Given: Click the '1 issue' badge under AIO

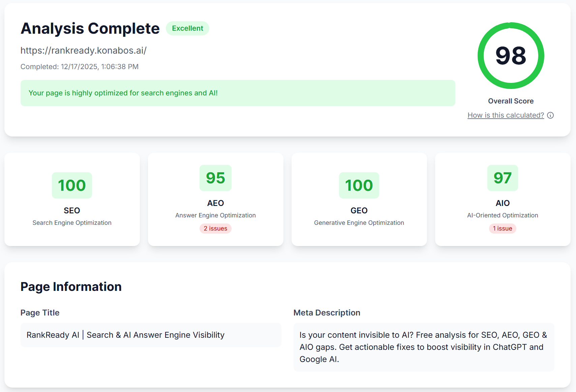Looking at the screenshot, I should pyautogui.click(x=503, y=229).
